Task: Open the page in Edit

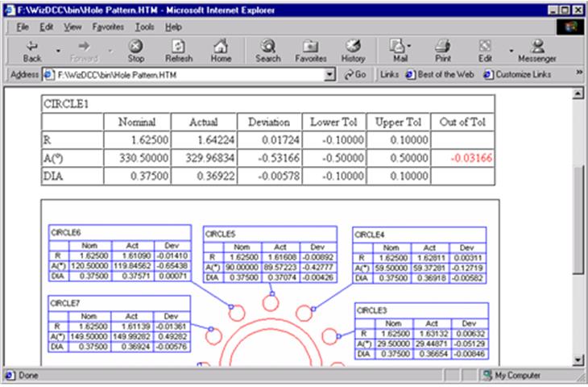Action: pos(485,52)
